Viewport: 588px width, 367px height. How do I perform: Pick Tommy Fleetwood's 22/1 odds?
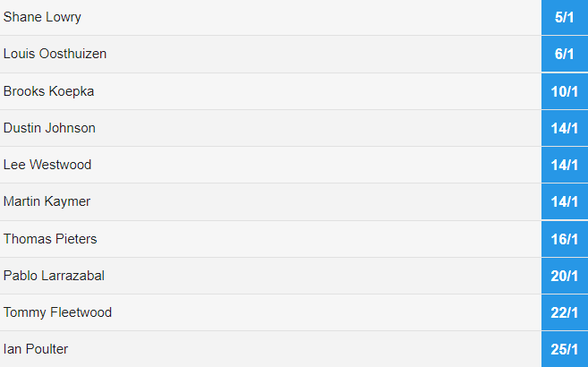tap(565, 312)
